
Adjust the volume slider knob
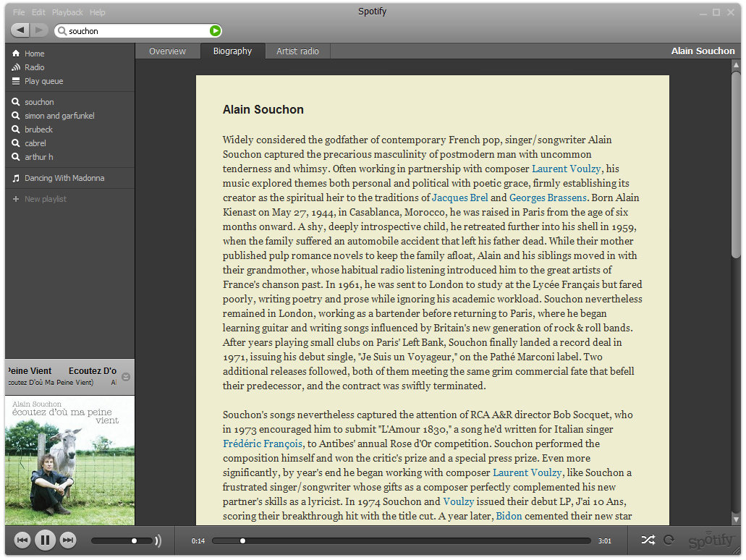tap(134, 540)
